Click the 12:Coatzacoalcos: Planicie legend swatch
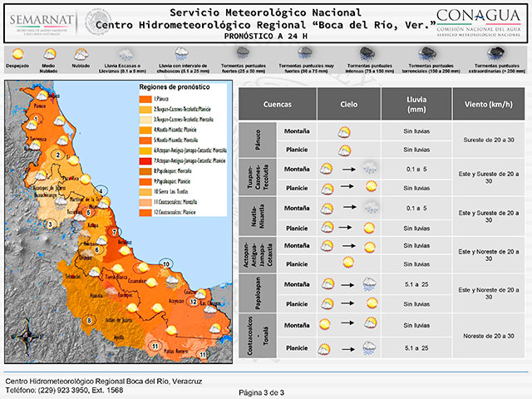The image size is (532, 399). click(x=145, y=212)
